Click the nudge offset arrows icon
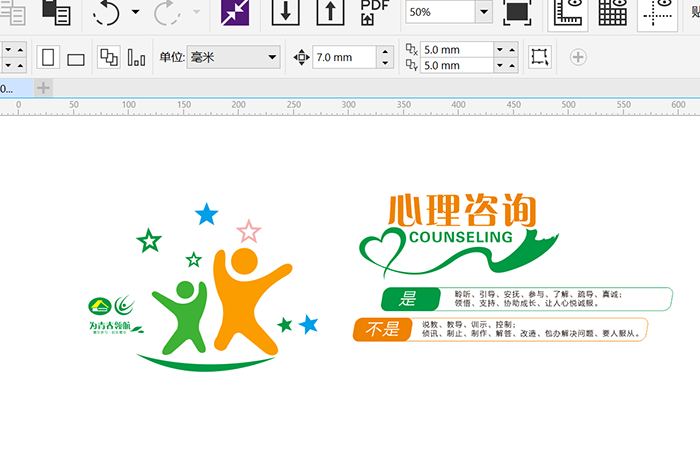The width and height of the screenshot is (700, 452). pyautogui.click(x=301, y=57)
